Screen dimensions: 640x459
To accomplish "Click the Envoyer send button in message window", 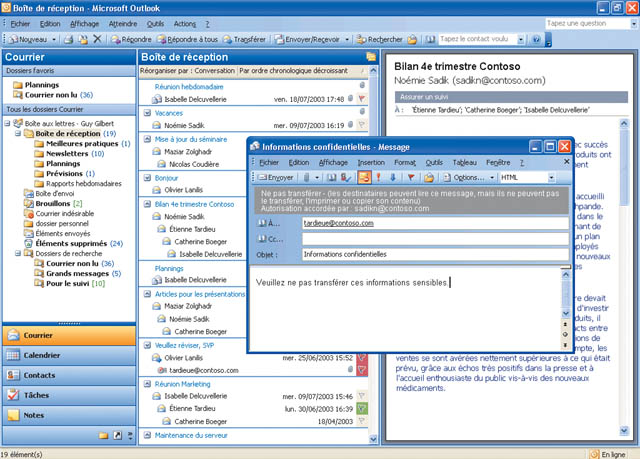I will tap(276, 177).
